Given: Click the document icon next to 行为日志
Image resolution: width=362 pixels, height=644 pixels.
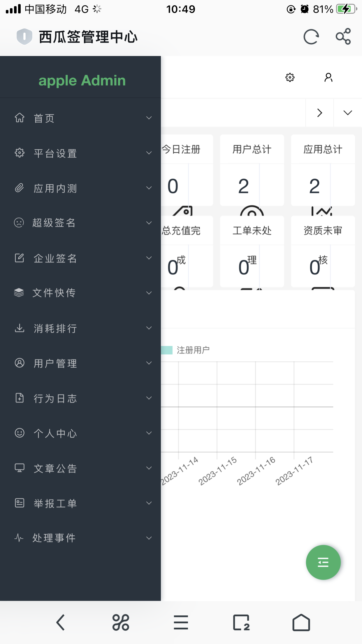Looking at the screenshot, I should click(x=20, y=398).
